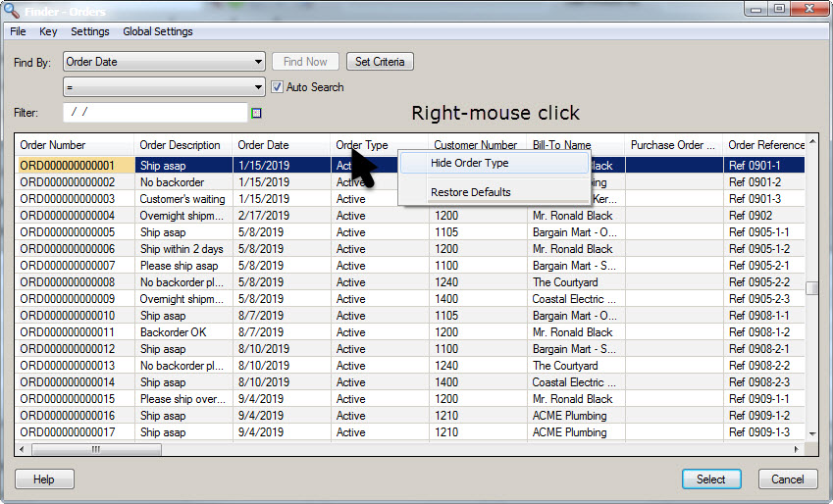Open the Global Settings menu
This screenshot has height=504, width=833.
point(158,31)
